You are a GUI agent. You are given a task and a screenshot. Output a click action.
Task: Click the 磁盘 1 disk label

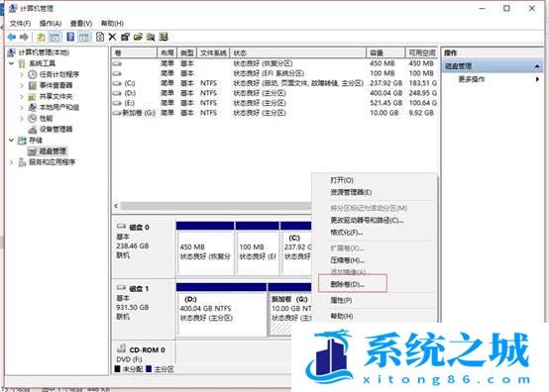coord(140,288)
